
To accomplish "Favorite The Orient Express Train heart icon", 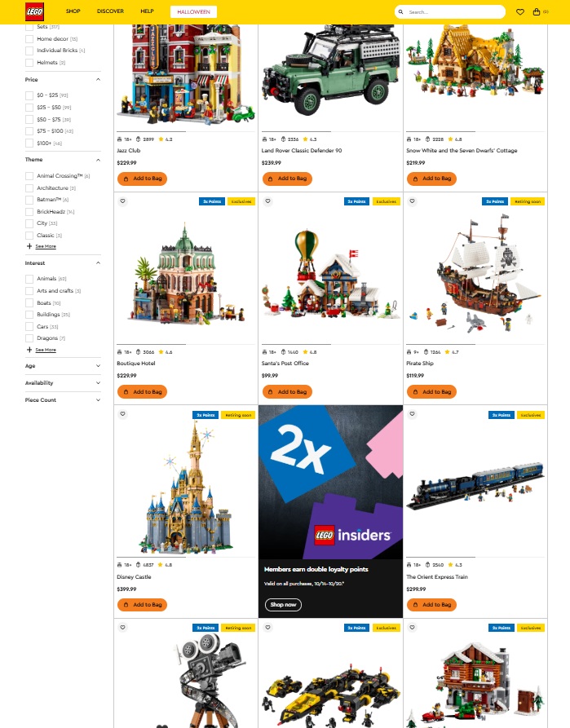I will coord(412,414).
